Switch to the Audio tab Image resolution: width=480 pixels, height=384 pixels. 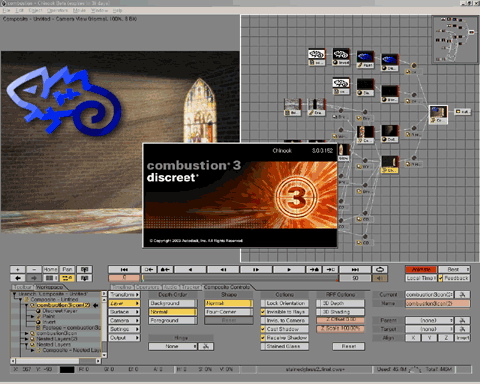point(170,287)
